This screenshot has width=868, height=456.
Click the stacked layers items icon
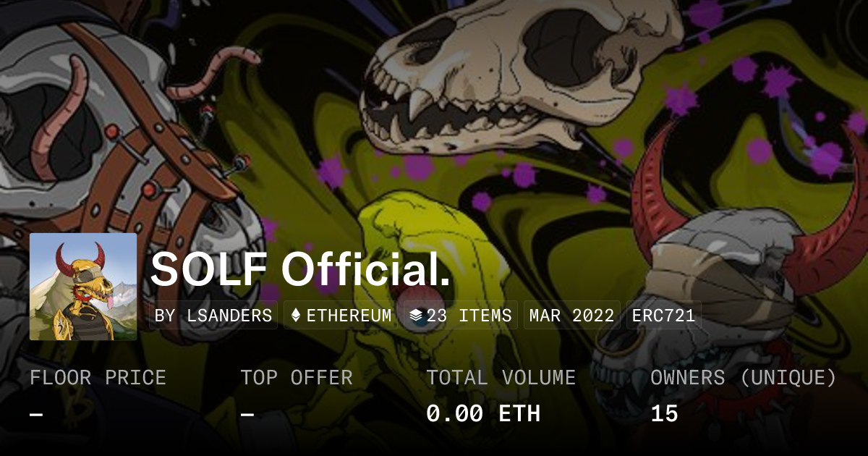[x=416, y=316]
